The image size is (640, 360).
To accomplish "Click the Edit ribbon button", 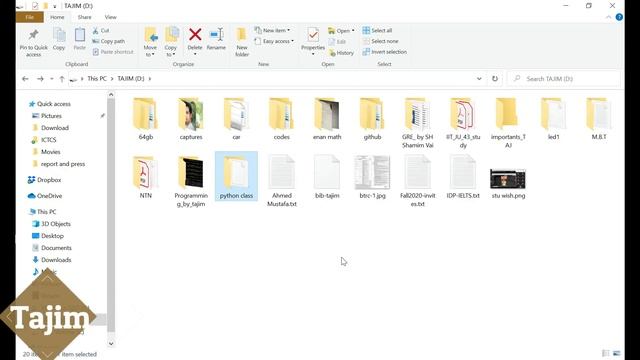I will pos(338,42).
